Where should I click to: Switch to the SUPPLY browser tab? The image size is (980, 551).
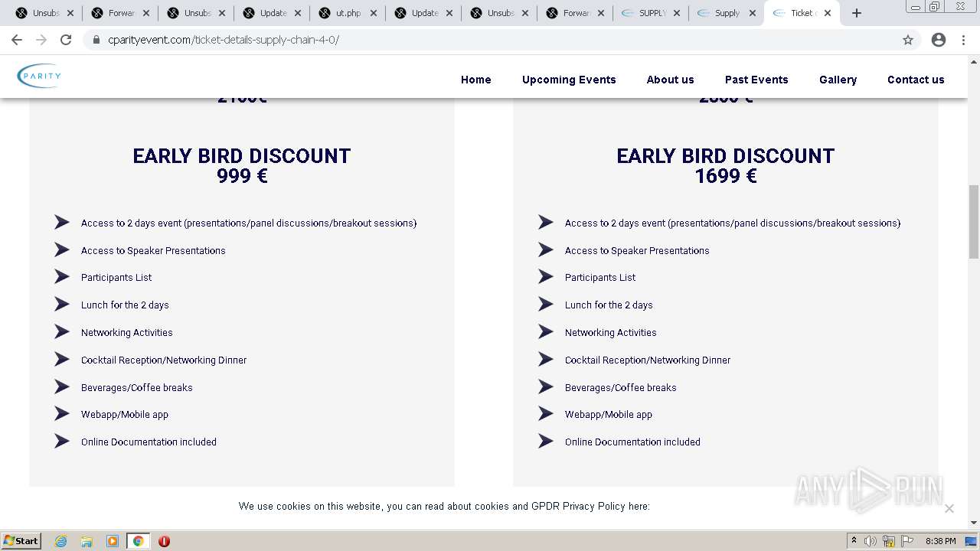pos(649,13)
